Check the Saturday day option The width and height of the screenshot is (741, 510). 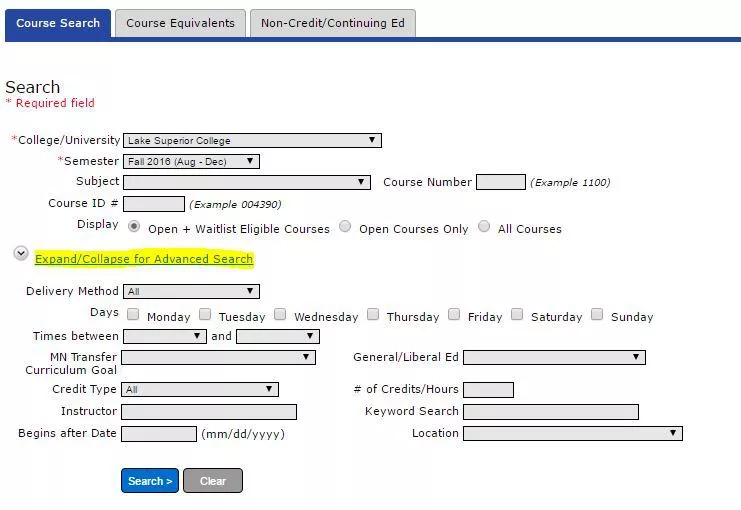click(x=517, y=315)
